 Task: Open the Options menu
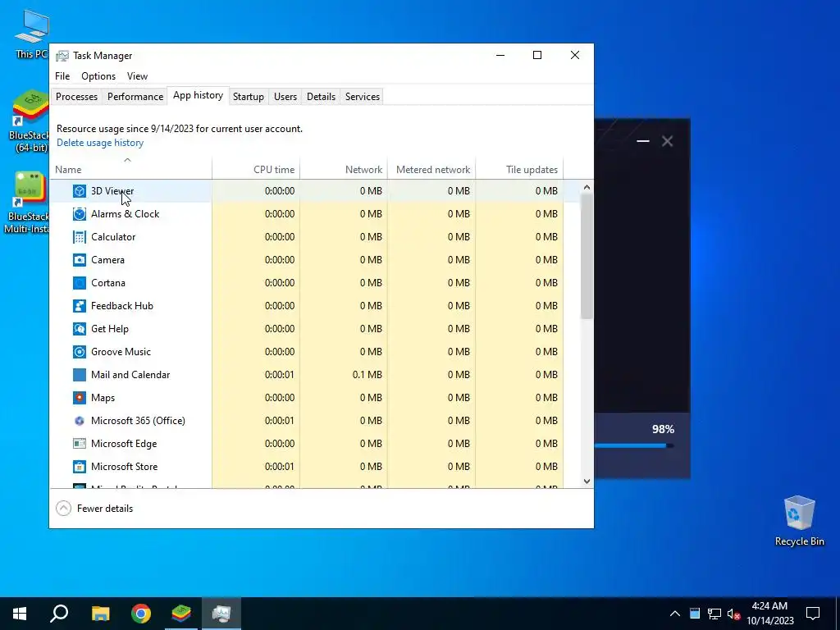coord(98,76)
